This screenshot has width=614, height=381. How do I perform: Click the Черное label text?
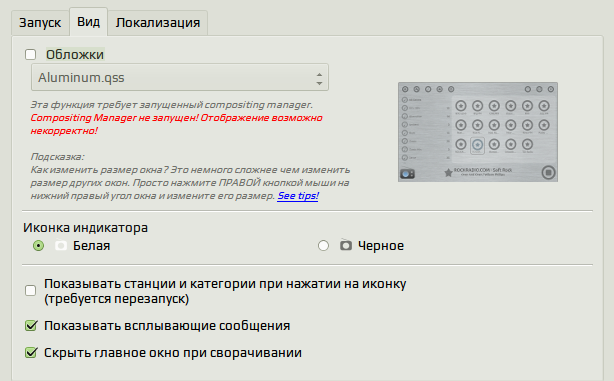[x=381, y=246]
